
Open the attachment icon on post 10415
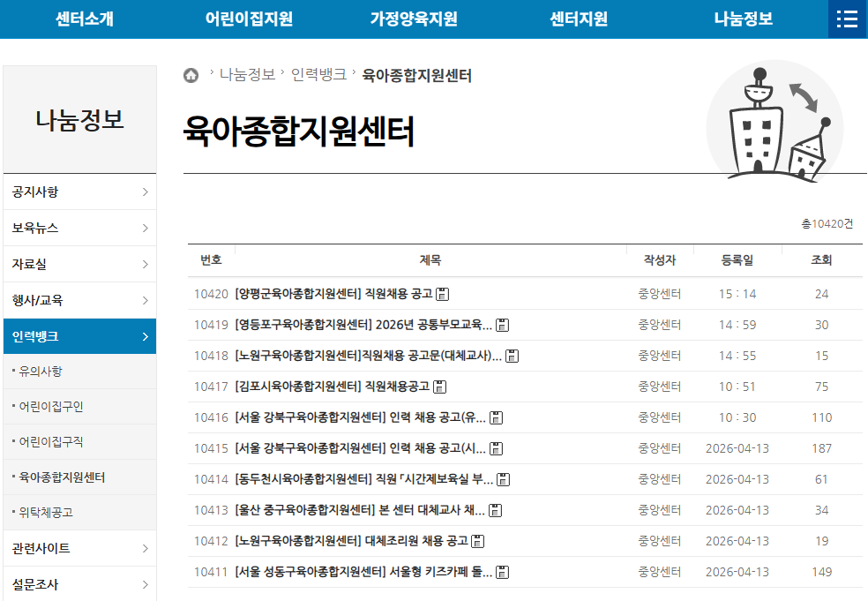click(496, 448)
